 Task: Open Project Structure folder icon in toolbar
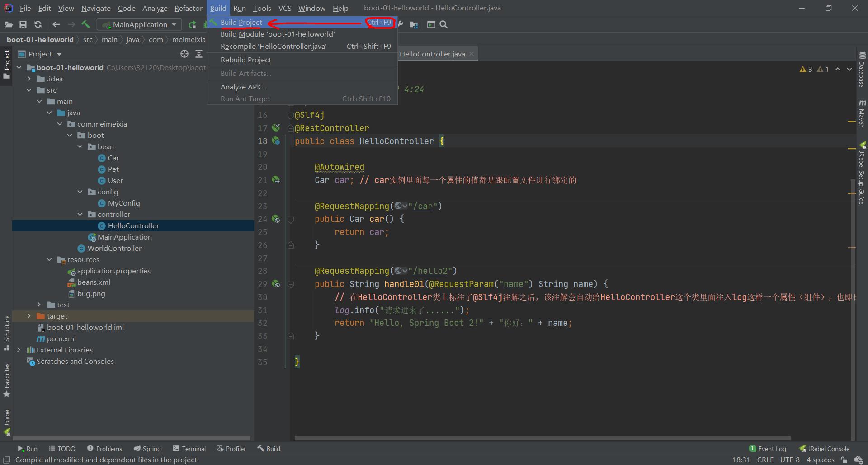(x=414, y=24)
